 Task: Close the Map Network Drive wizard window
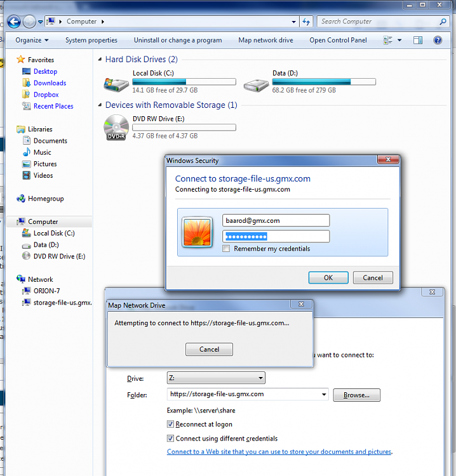(x=432, y=292)
